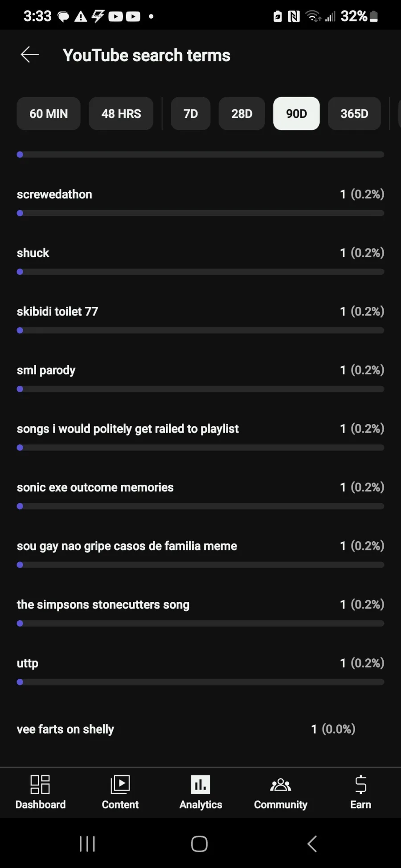Select the 48 HRS time range
Viewport: 401px width, 868px height.
coord(121,114)
